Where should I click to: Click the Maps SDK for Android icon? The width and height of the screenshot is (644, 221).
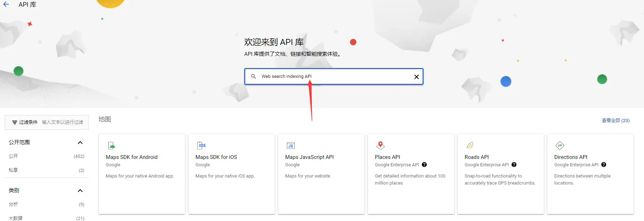(112, 146)
